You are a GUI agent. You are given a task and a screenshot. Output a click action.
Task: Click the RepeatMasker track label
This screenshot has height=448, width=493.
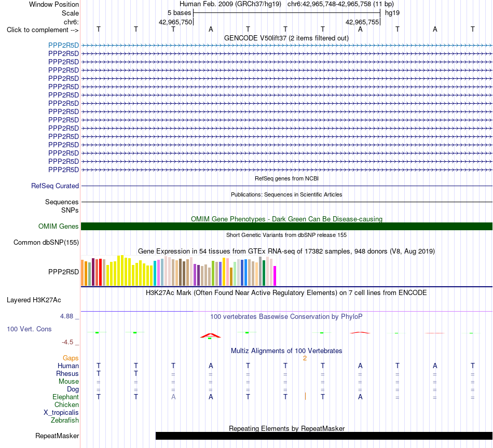pyautogui.click(x=57, y=436)
